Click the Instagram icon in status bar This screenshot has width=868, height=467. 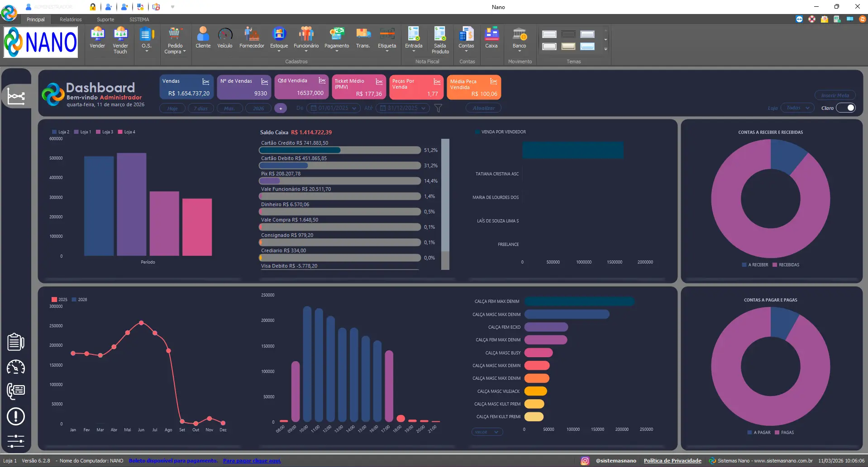(585, 461)
